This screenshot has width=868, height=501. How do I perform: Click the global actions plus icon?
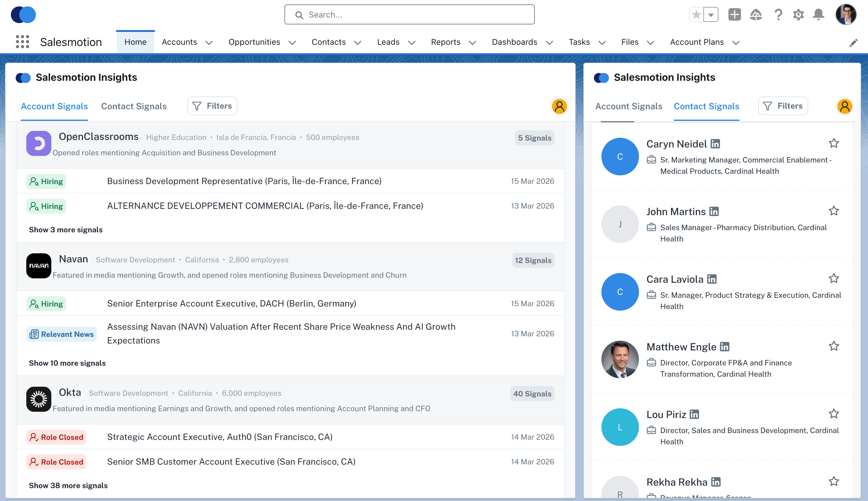[x=734, y=15]
